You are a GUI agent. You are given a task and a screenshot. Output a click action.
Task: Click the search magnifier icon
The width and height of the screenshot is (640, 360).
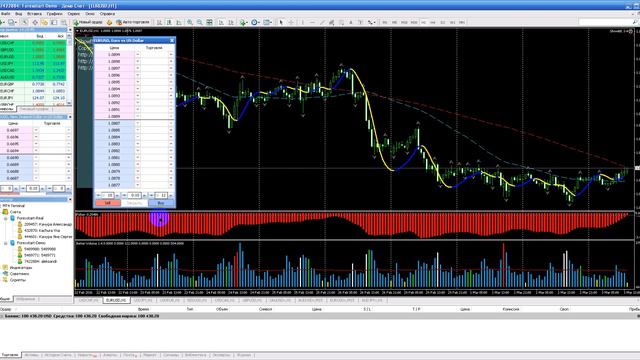(636, 22)
